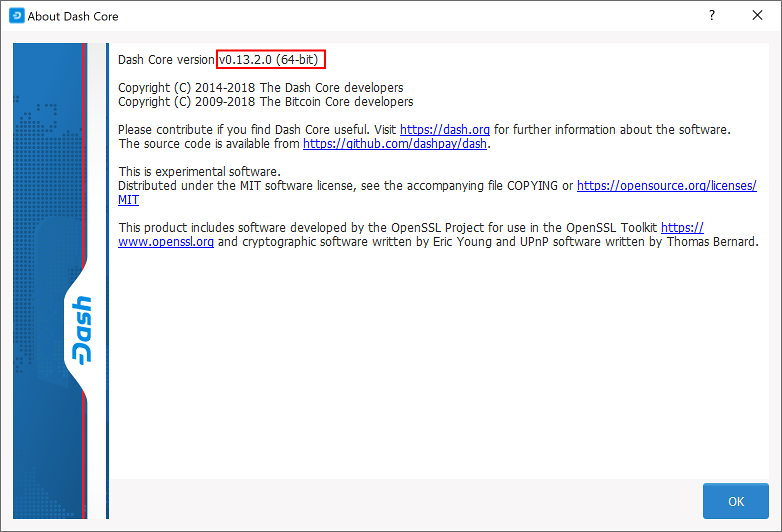Visit the www.openssl.org link
Screen dimensions: 782x532
coord(166,242)
